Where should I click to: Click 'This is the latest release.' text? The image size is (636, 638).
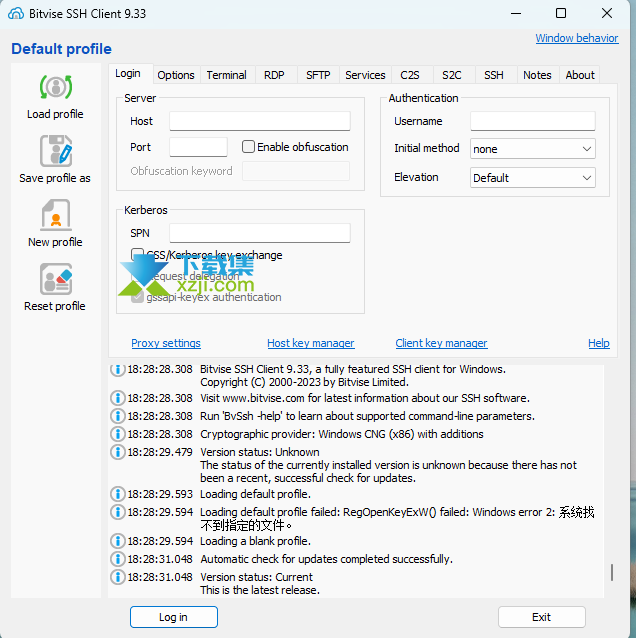260,590
